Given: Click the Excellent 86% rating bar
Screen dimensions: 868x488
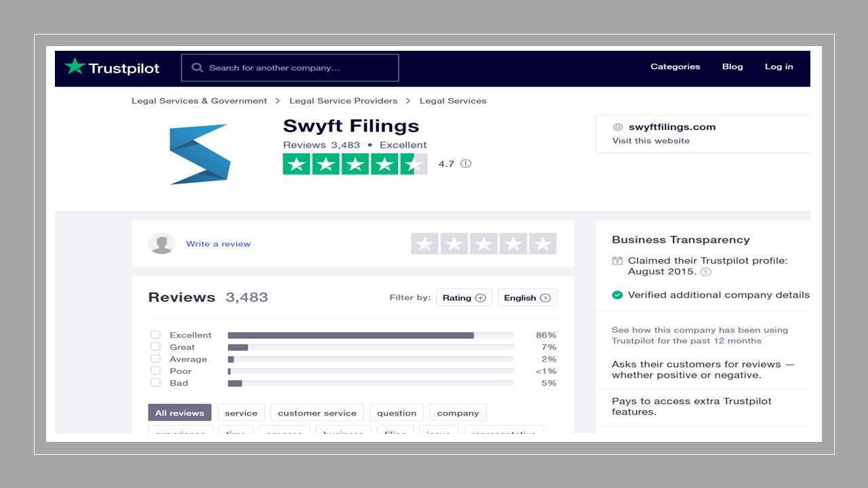Looking at the screenshot, I should click(371, 335).
